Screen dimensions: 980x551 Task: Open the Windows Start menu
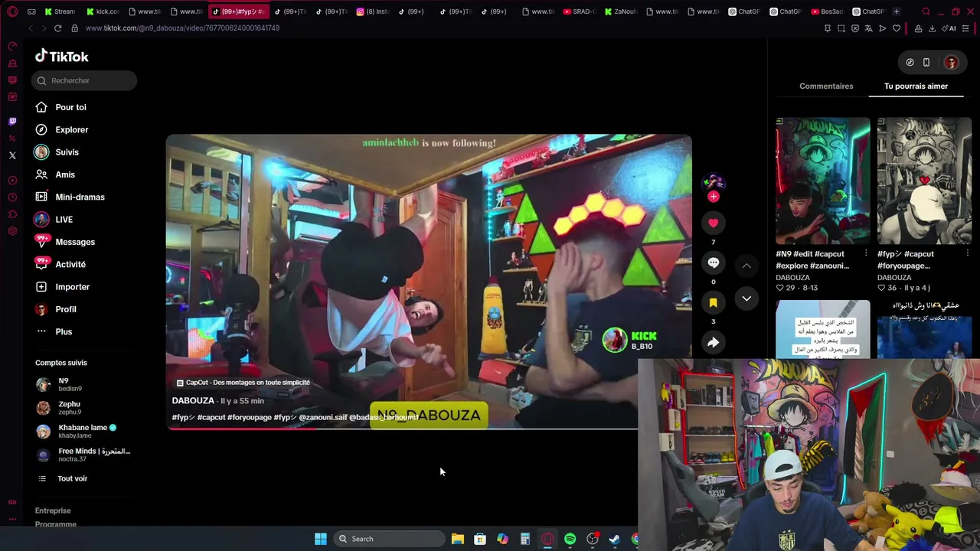click(321, 539)
